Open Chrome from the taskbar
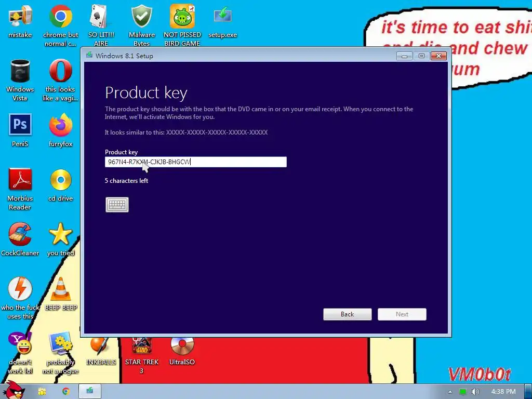 (x=66, y=392)
